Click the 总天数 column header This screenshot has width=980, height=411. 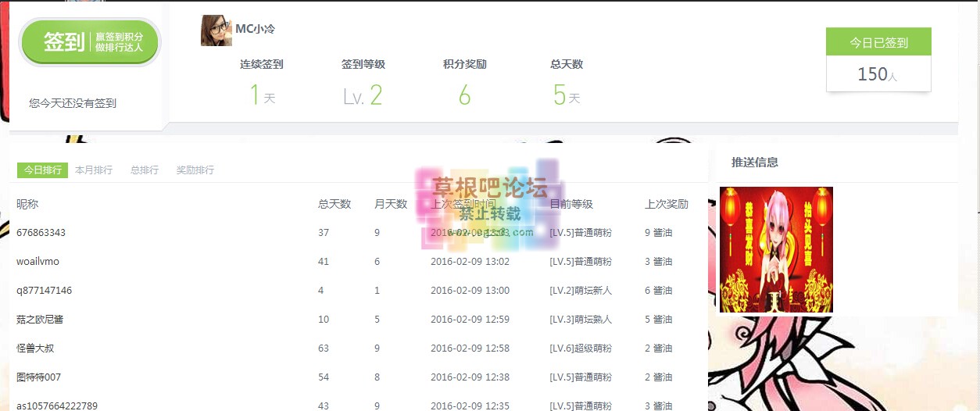[x=334, y=204]
